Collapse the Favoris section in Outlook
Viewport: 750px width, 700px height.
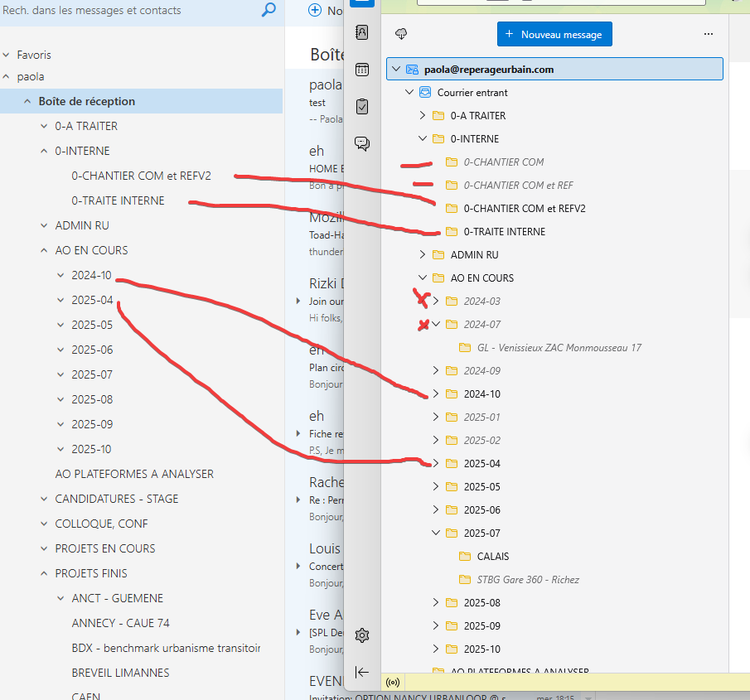[7, 56]
